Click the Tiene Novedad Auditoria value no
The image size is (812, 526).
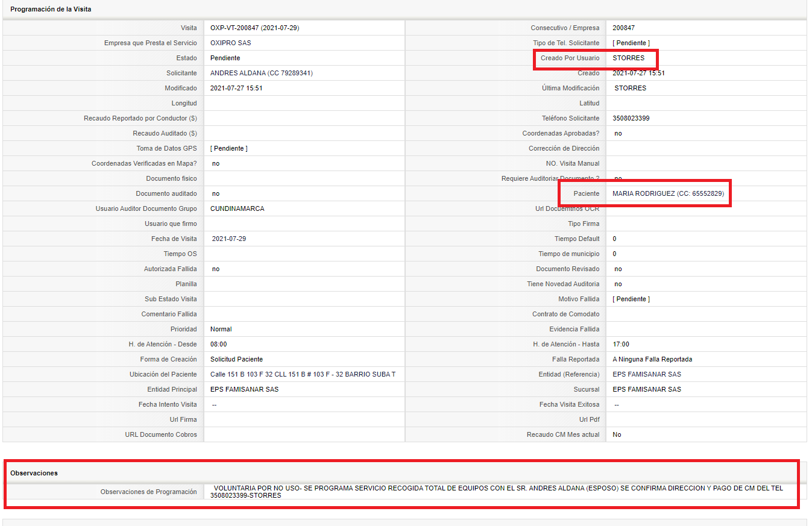point(618,284)
